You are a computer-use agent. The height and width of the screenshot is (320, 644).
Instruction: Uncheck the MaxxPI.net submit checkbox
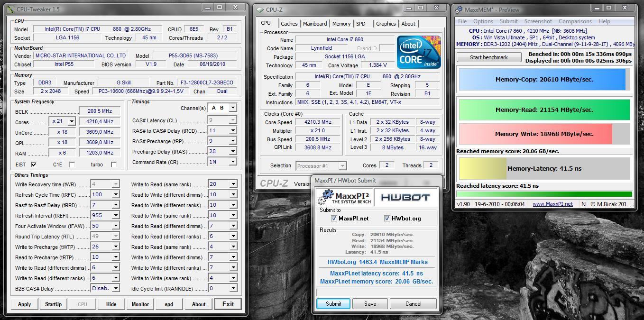click(334, 219)
